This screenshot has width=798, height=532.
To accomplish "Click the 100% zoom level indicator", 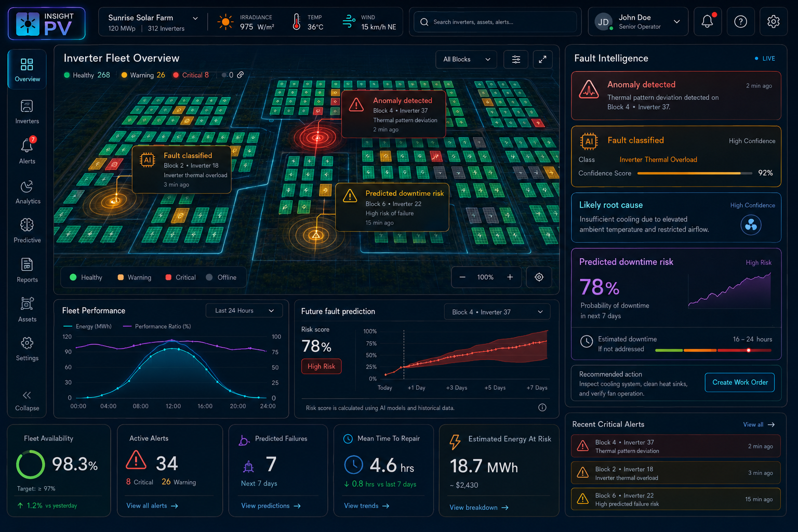I will coord(485,277).
